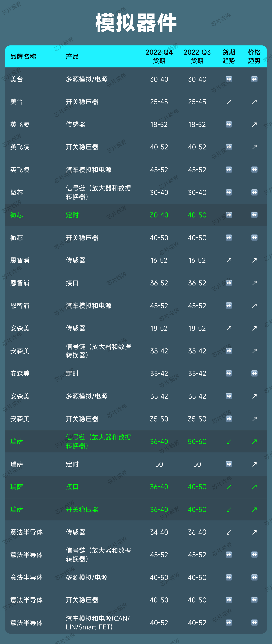
Task: Click green 货期趋势 down arrow for 瑞萨 开关稳压器
Action: 229,509
